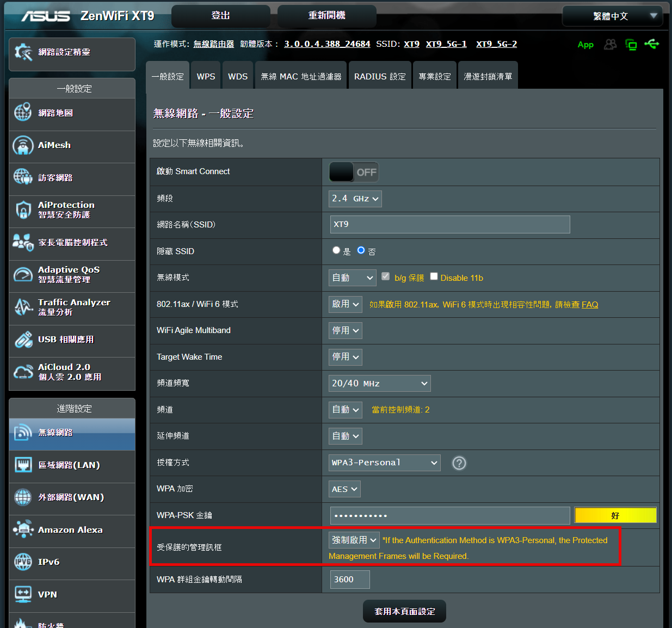This screenshot has height=628, width=672.
Task: Click the 套用本頁面設定 apply button
Action: [404, 612]
